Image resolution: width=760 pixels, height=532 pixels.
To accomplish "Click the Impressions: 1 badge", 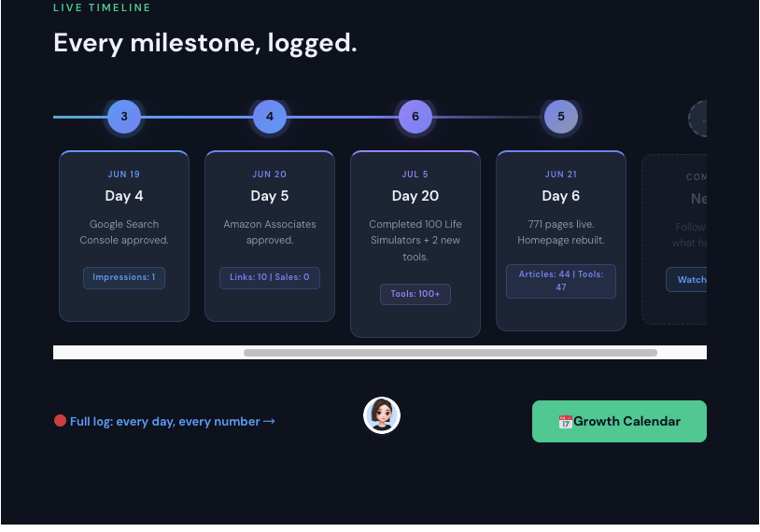I will (124, 277).
